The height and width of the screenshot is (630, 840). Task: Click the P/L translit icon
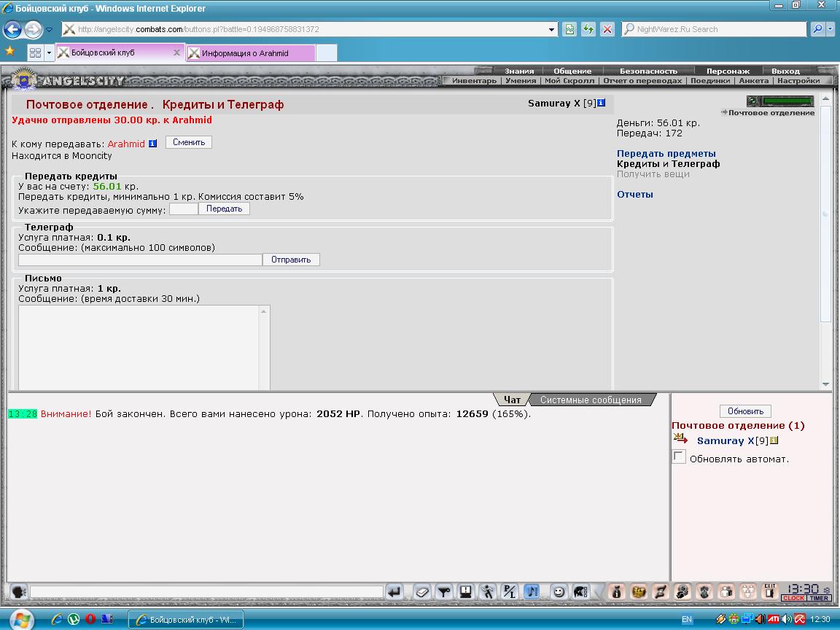pyautogui.click(x=510, y=592)
